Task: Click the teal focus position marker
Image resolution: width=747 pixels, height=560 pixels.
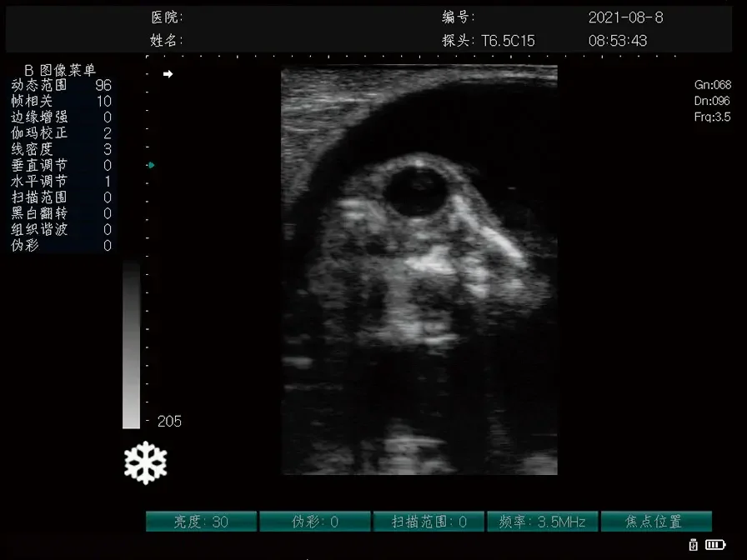Action: coord(151,165)
